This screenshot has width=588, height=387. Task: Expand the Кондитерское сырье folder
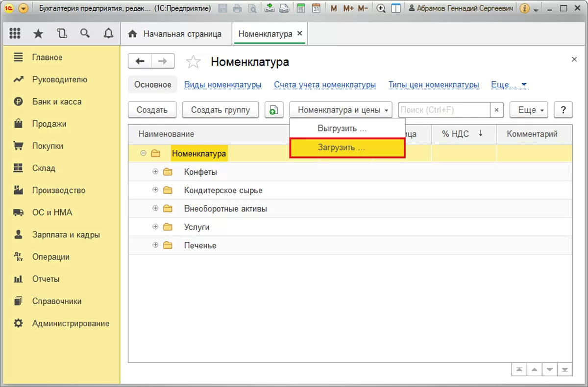pos(156,190)
